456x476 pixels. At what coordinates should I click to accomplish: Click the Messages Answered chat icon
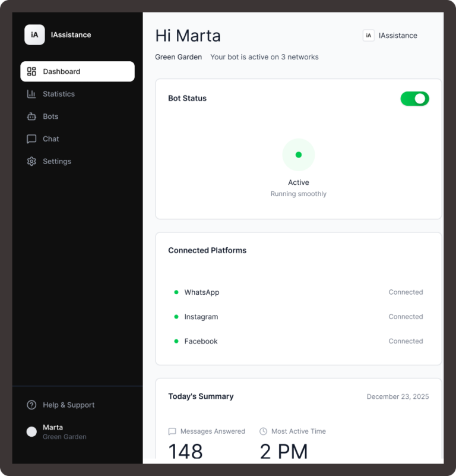click(172, 431)
